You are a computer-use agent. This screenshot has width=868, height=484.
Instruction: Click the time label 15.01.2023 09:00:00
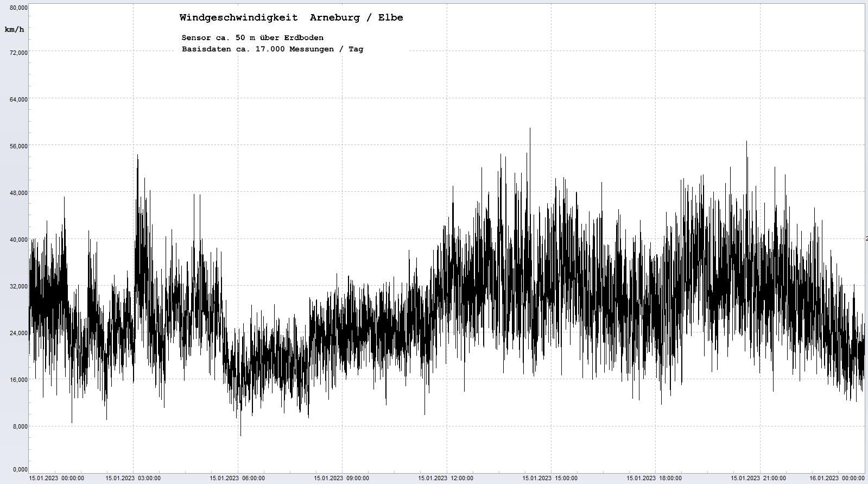click(x=341, y=479)
